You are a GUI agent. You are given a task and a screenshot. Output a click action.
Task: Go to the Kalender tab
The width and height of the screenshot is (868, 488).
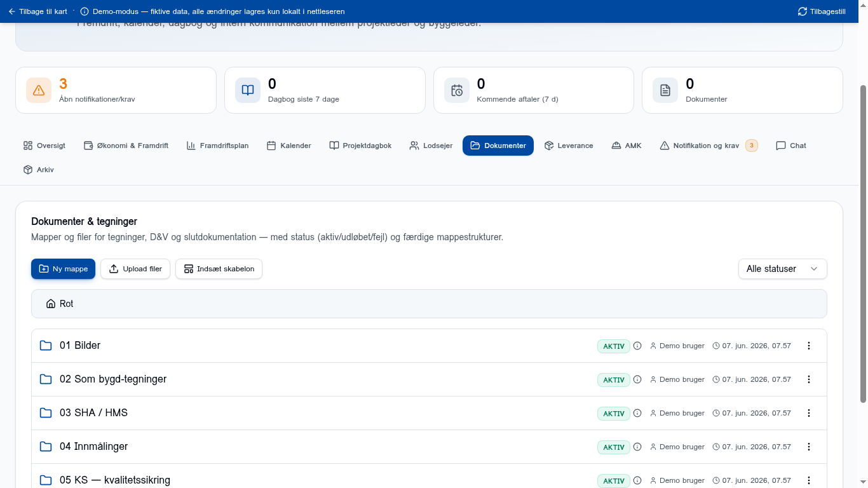point(288,146)
